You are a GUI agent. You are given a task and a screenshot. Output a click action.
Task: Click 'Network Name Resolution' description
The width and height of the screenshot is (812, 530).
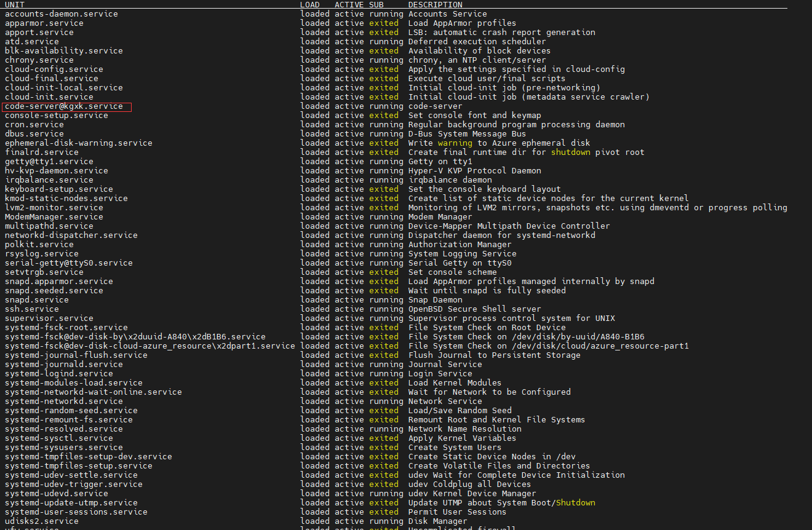pos(465,429)
